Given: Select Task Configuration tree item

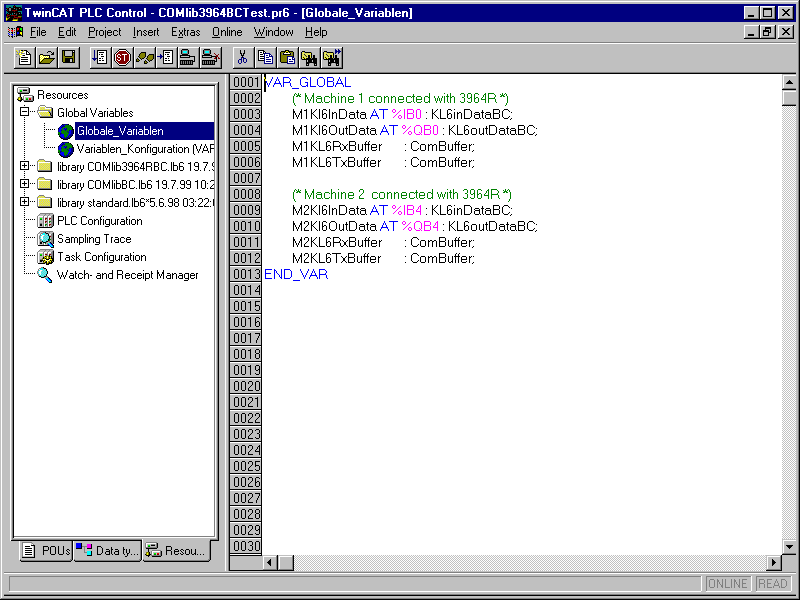Looking at the screenshot, I should (x=102, y=257).
